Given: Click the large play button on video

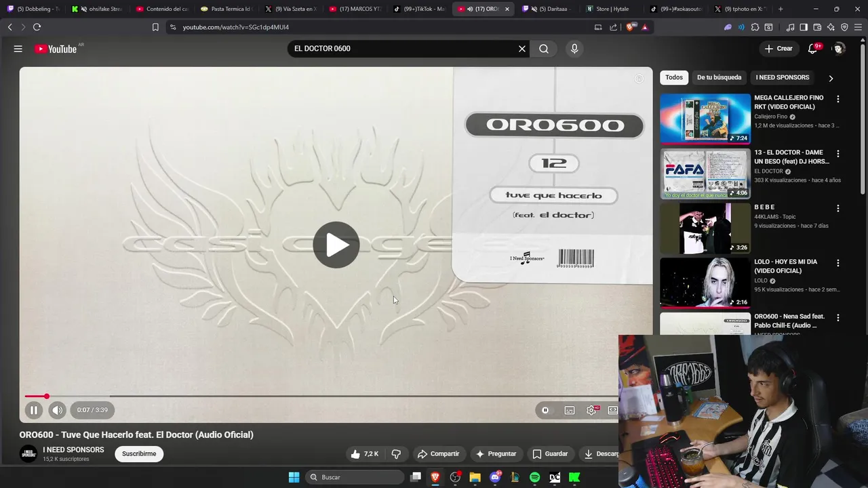Looking at the screenshot, I should coord(336,245).
